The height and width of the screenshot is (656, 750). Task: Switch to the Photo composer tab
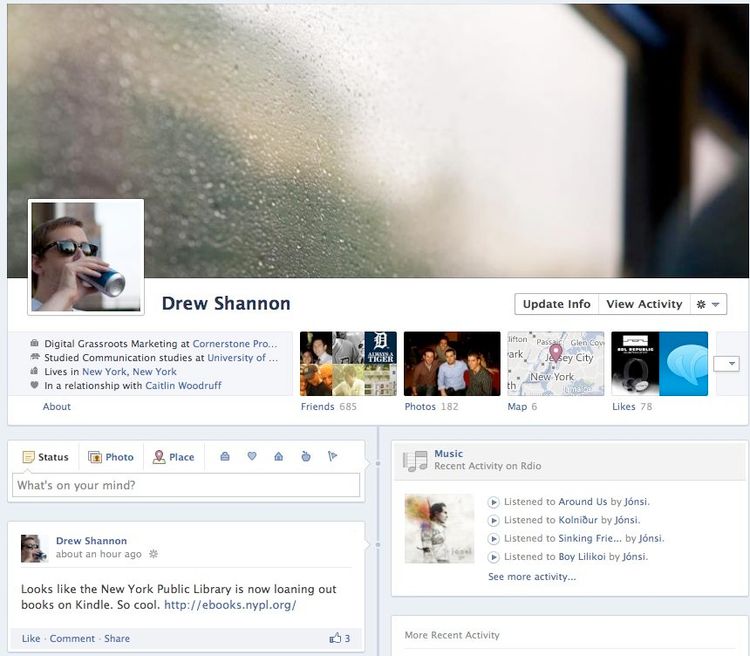click(x=110, y=457)
